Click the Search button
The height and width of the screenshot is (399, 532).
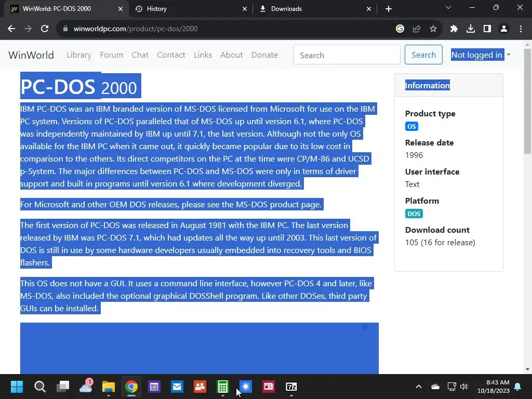[x=423, y=55]
